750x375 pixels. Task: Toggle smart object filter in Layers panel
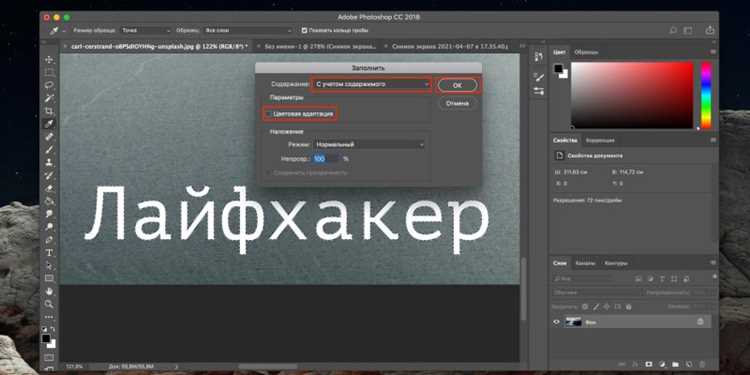pos(687,278)
